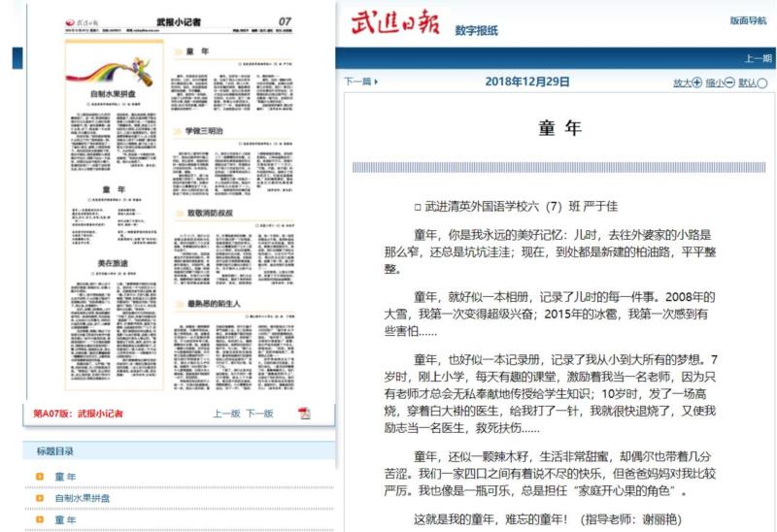Reset text size with 默认 circle icon

coord(762,83)
